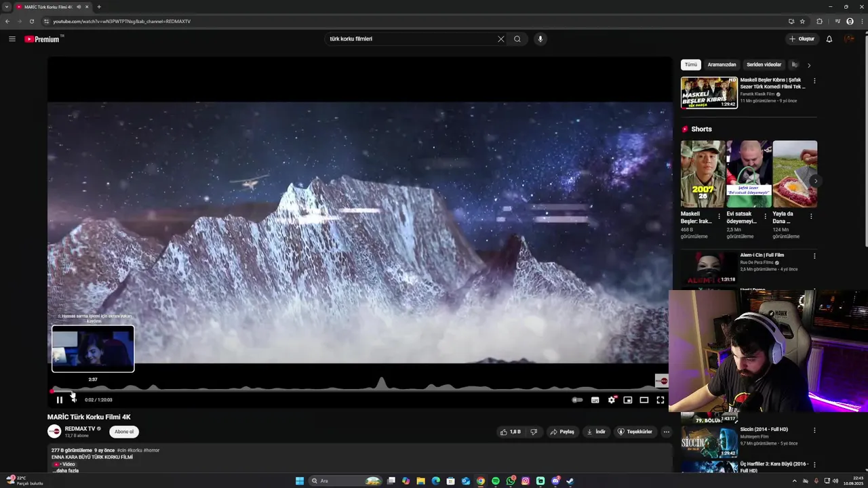Click the Teşekkürler button

pos(635,432)
